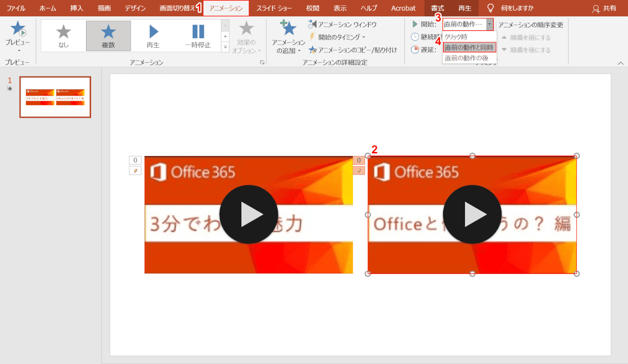Select the 複数 animation effect
The image size is (628, 364).
108,36
